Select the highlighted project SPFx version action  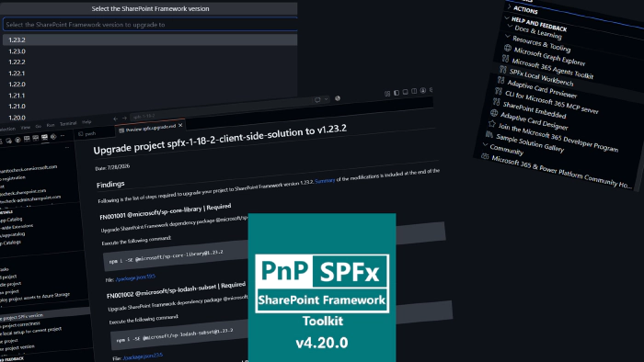pyautogui.click(x=44, y=314)
